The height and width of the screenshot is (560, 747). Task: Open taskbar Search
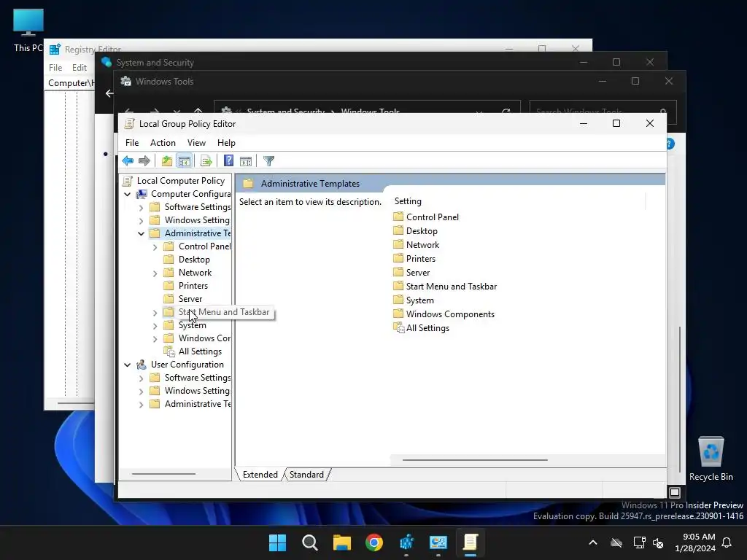(309, 542)
